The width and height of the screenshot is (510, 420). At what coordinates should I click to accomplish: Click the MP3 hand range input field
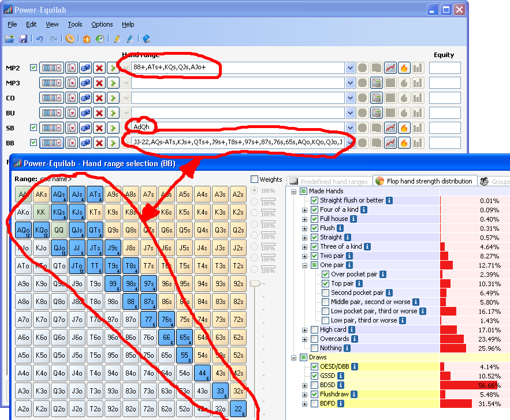point(238,83)
